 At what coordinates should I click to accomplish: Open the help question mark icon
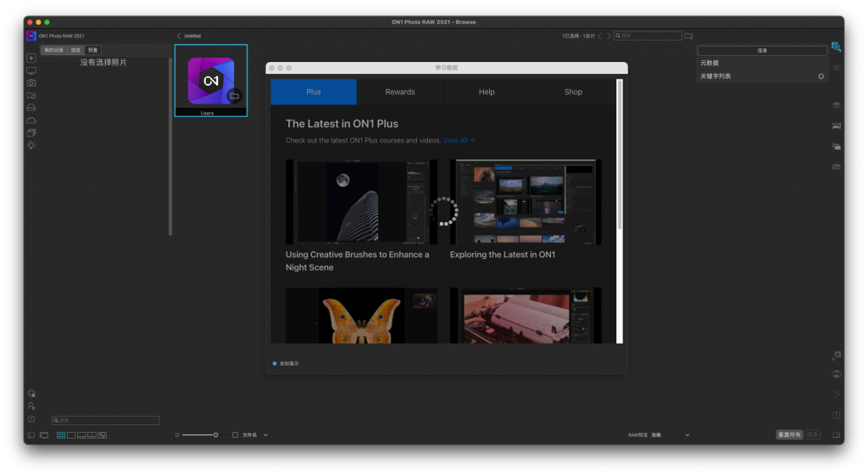(x=31, y=419)
